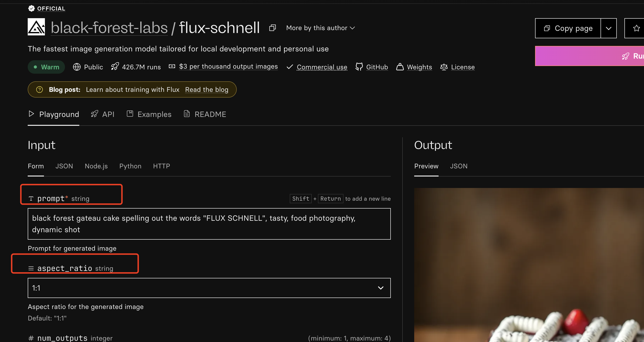Screen dimensions: 644x342
Task: Click the Official verified badge icon
Action: click(x=31, y=9)
